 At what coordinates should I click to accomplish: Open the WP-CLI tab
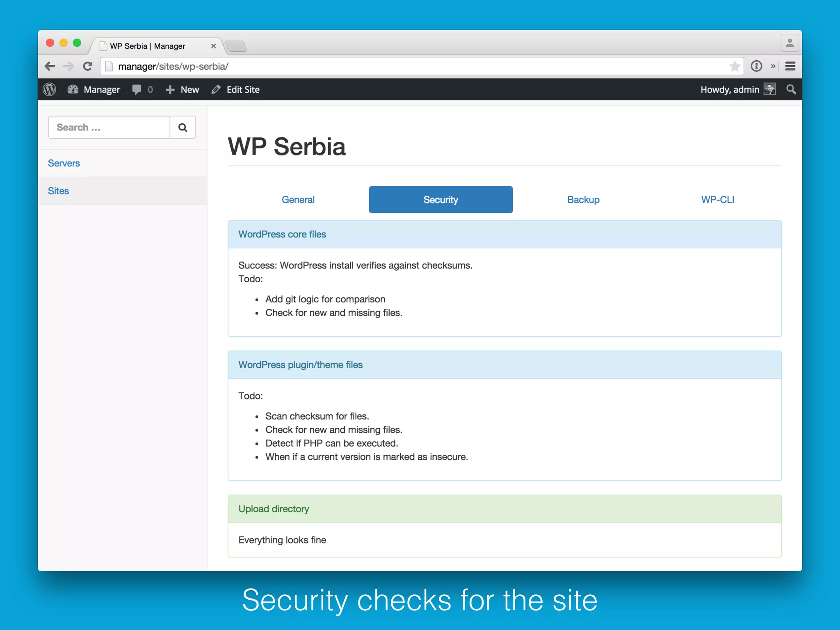tap(718, 200)
